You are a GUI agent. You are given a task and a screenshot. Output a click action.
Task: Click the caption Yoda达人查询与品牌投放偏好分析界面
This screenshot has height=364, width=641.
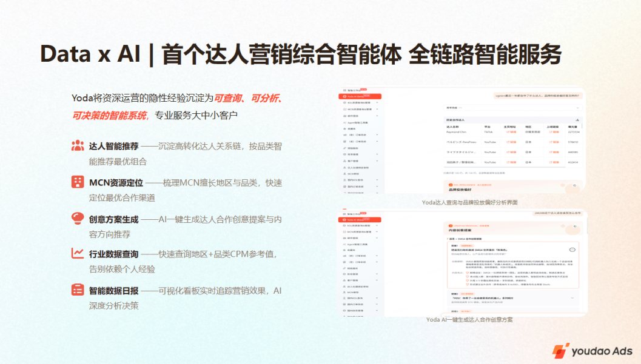click(470, 202)
